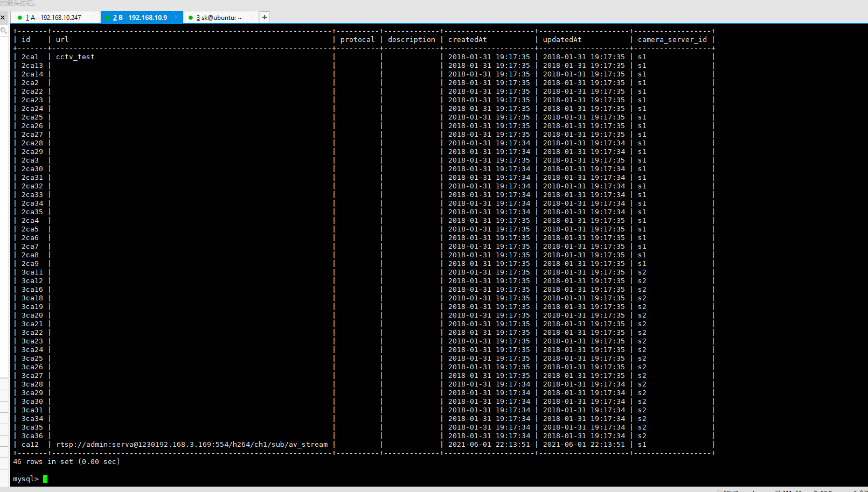Image resolution: width=868 pixels, height=492 pixels.
Task: Click the search magnifier icon in left sidebar
Action: tap(4, 31)
